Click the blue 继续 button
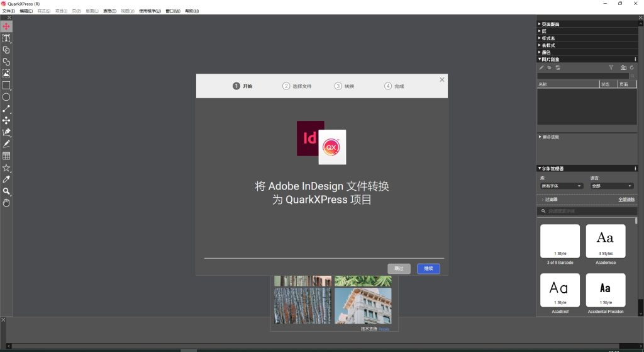The height and width of the screenshot is (352, 644). point(428,268)
